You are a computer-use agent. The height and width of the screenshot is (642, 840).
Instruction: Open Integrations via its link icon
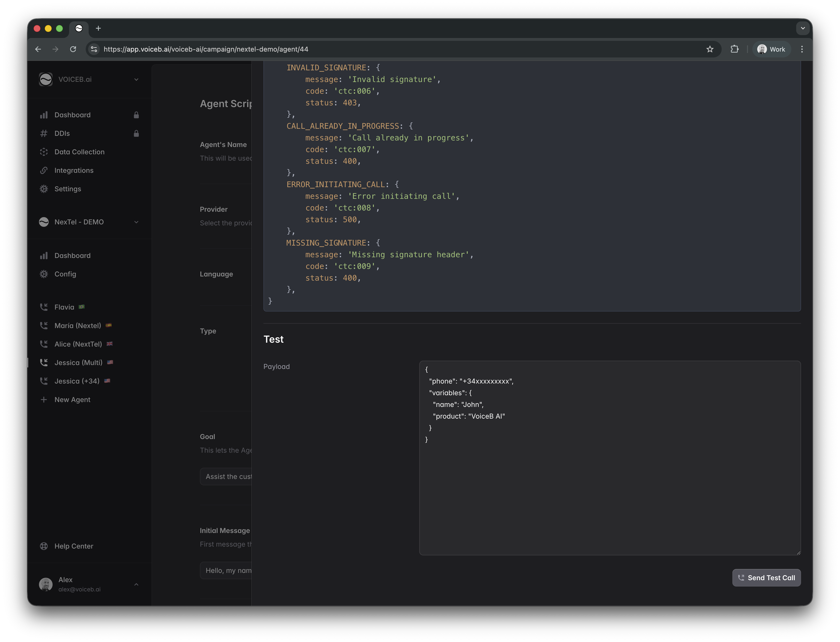(x=44, y=170)
